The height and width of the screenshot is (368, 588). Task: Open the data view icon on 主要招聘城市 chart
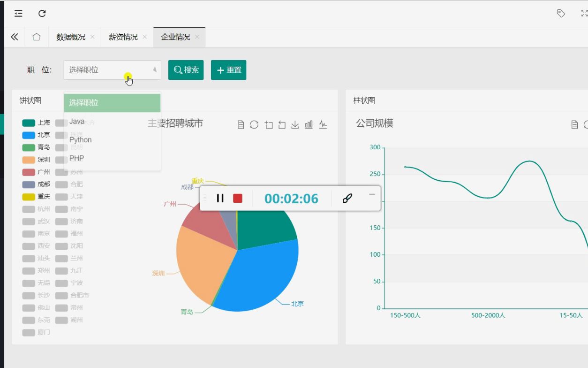pyautogui.click(x=241, y=124)
